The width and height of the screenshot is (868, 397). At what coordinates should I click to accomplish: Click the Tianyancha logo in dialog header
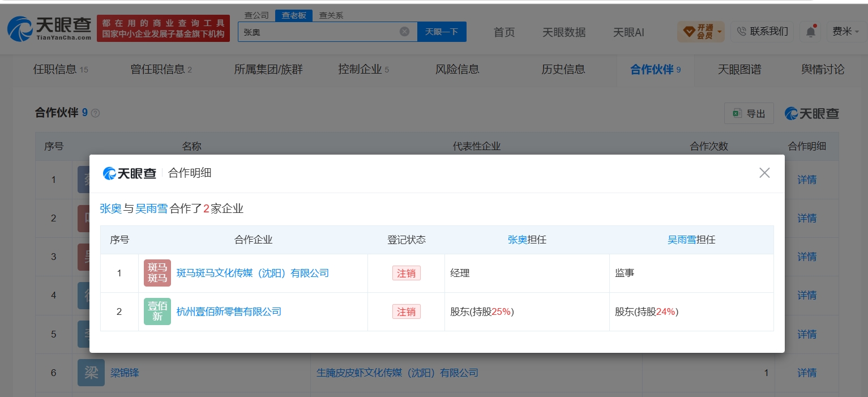130,173
